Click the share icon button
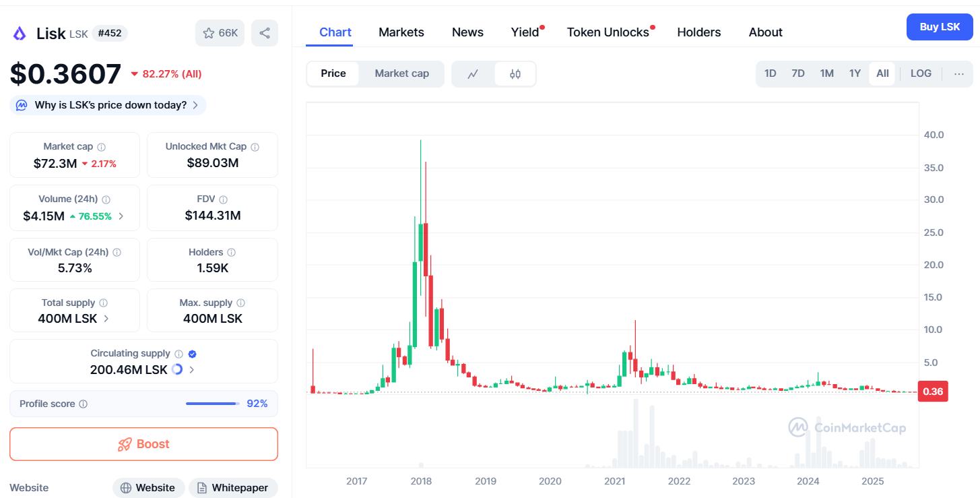 pyautogui.click(x=265, y=33)
